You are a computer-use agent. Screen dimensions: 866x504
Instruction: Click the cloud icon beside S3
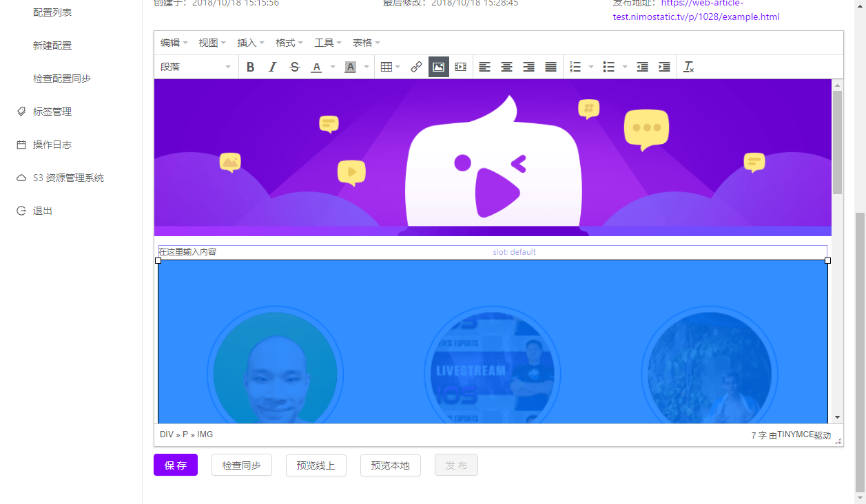tap(21, 178)
